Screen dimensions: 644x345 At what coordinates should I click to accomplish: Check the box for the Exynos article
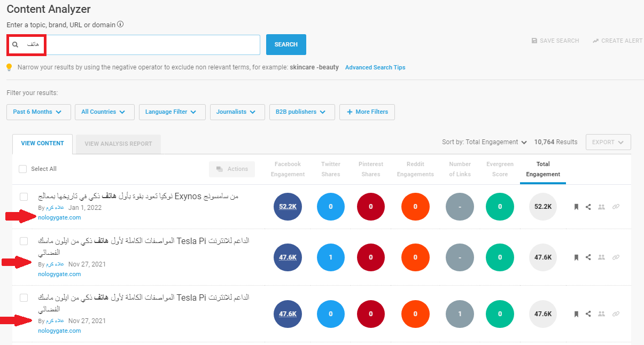pos(24,197)
